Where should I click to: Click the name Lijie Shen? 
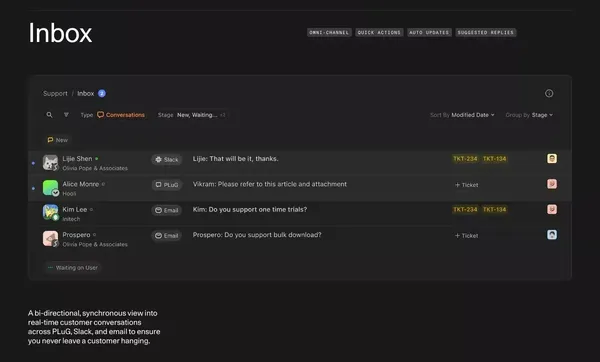77,158
